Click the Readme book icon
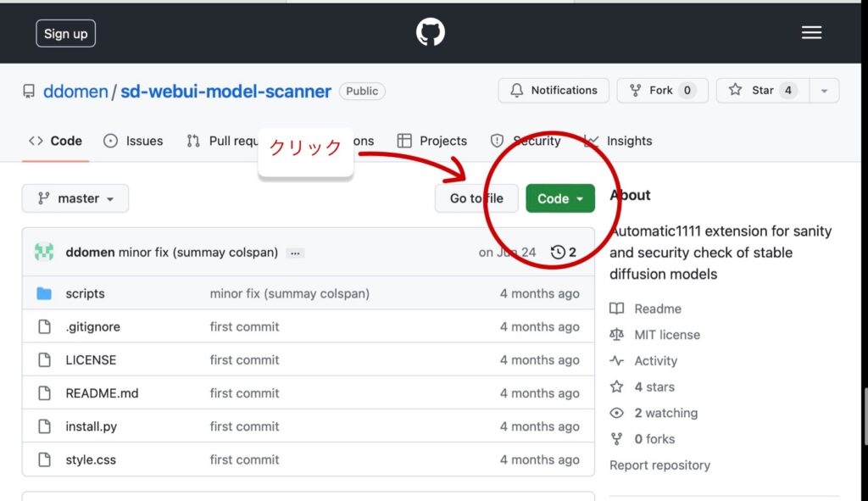The image size is (868, 501). click(617, 309)
